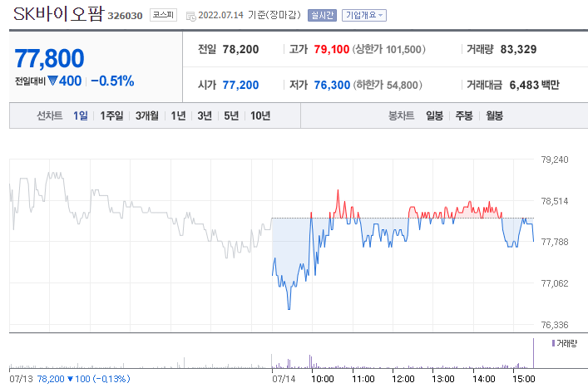Screen dimensions: 588x388
Task: Click the 봉차트 section label
Action: pos(401,115)
